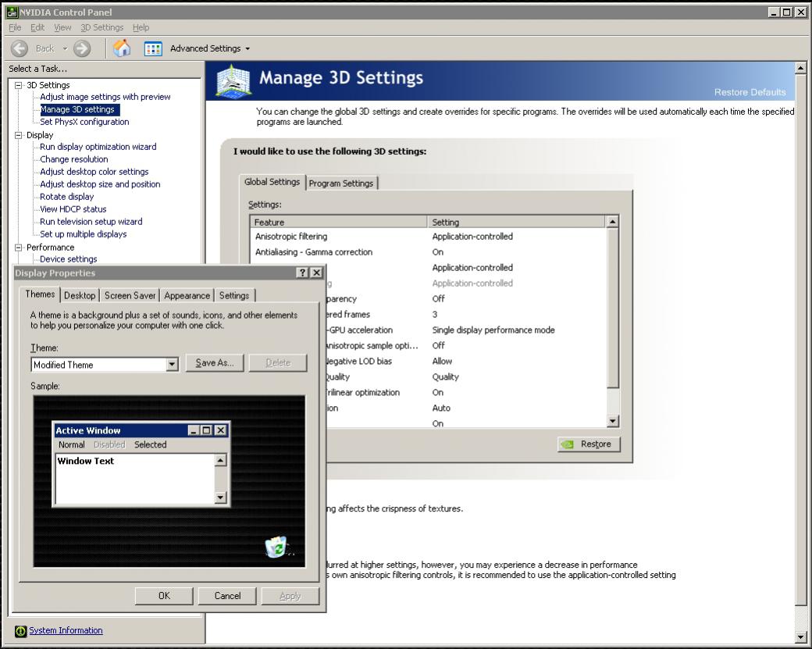The height and width of the screenshot is (649, 812).
Task: Click Single display performance mode value
Action: pyautogui.click(x=493, y=330)
